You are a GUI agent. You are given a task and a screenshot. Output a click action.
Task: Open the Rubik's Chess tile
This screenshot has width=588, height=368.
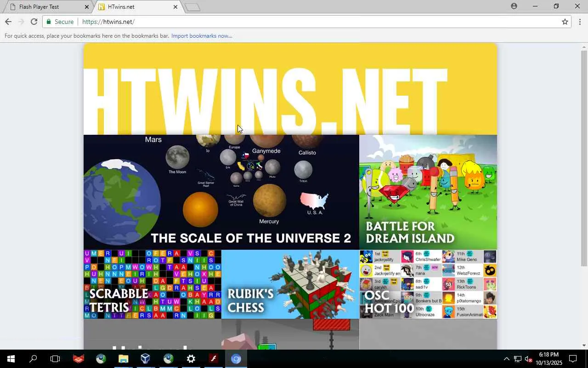[x=290, y=284]
